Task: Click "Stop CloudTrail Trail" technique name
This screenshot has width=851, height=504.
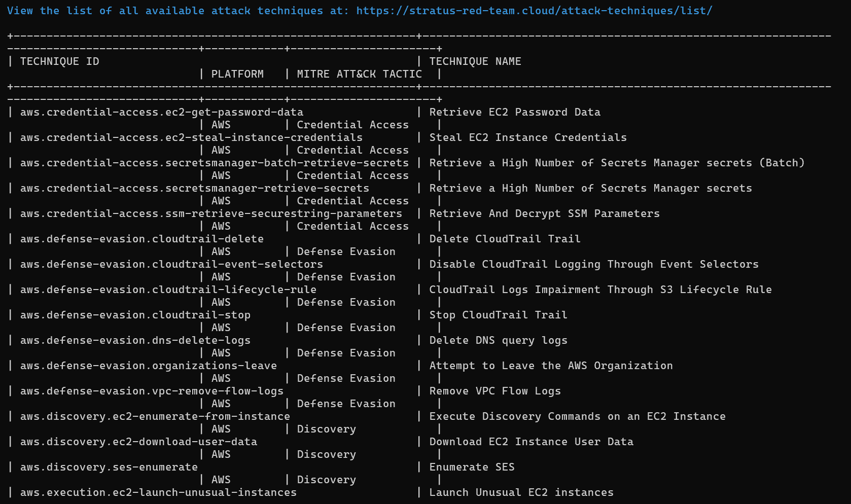Action: pyautogui.click(x=498, y=315)
